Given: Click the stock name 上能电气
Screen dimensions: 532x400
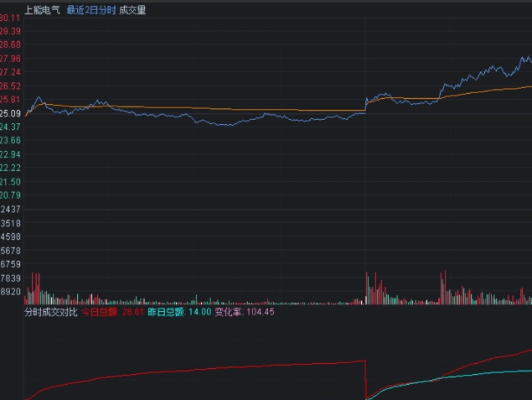Looking at the screenshot, I should pos(42,10).
